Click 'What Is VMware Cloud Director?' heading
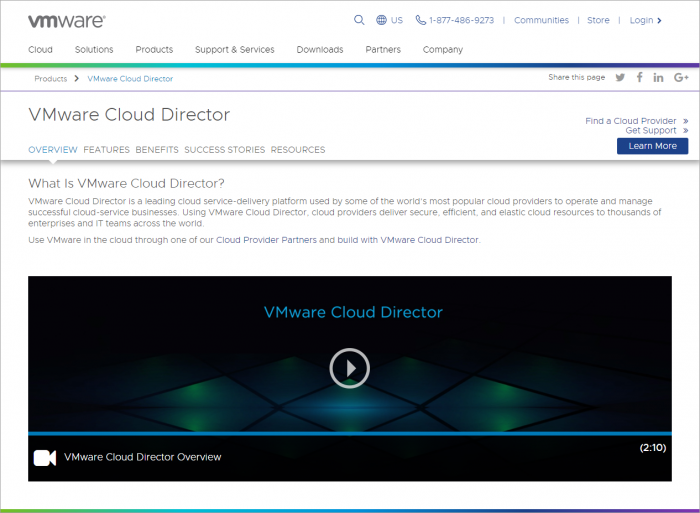700x513 pixels. coord(126,184)
